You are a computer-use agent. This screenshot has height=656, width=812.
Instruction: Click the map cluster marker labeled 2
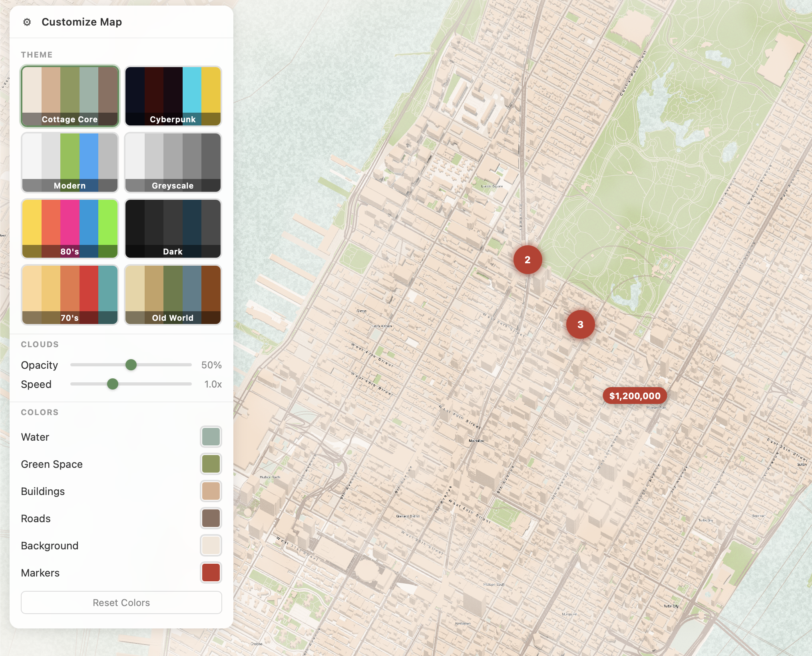(527, 260)
